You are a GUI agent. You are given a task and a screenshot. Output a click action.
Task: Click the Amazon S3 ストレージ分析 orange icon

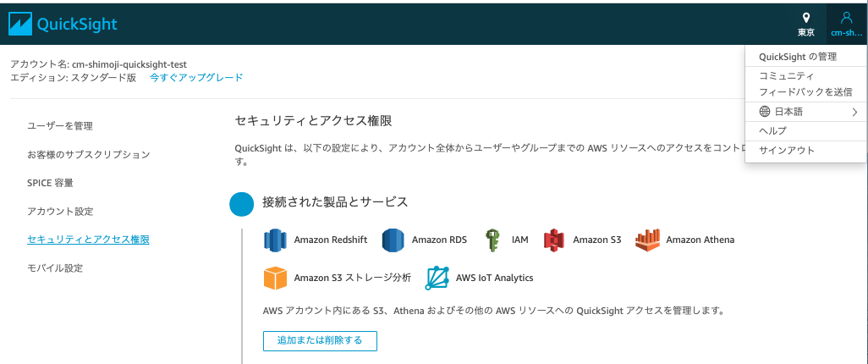pyautogui.click(x=275, y=279)
